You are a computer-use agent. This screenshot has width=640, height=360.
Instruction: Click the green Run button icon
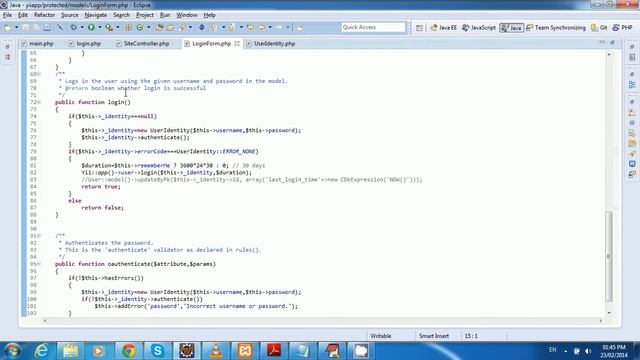click(x=91, y=27)
